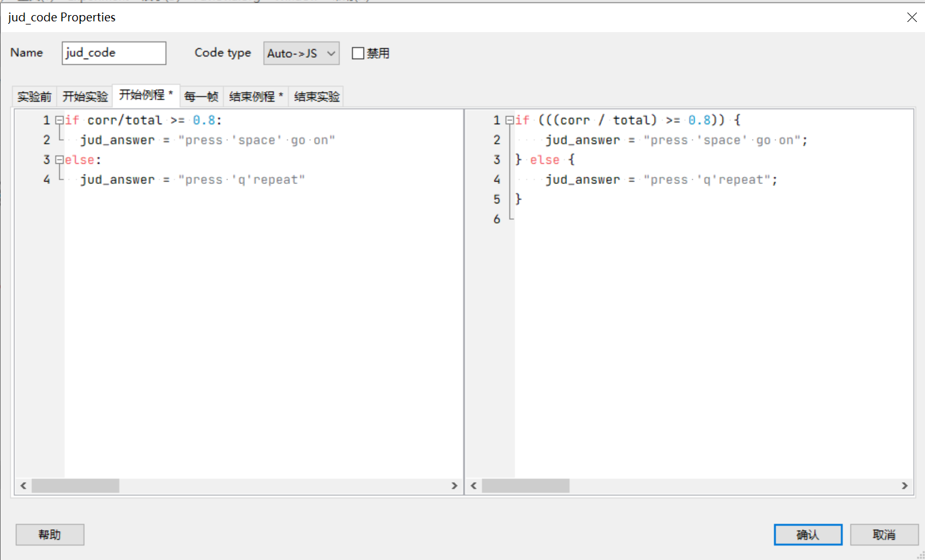Screen dimensions: 925x560
Task: Click the JavaScript pane horizontal scrollbar thumb
Action: [x=526, y=486]
